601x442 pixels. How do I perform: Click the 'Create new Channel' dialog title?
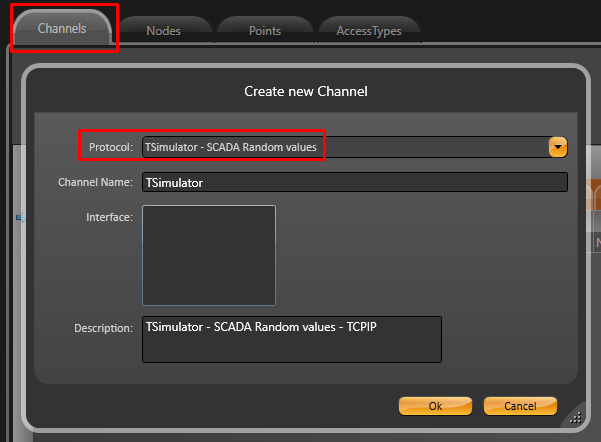coord(306,92)
